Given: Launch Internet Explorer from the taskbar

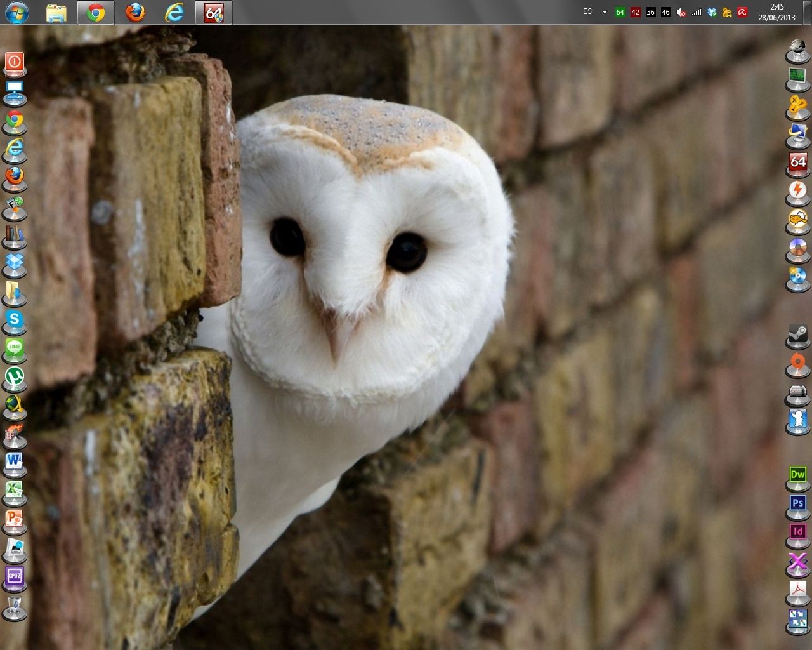Looking at the screenshot, I should pos(174,12).
